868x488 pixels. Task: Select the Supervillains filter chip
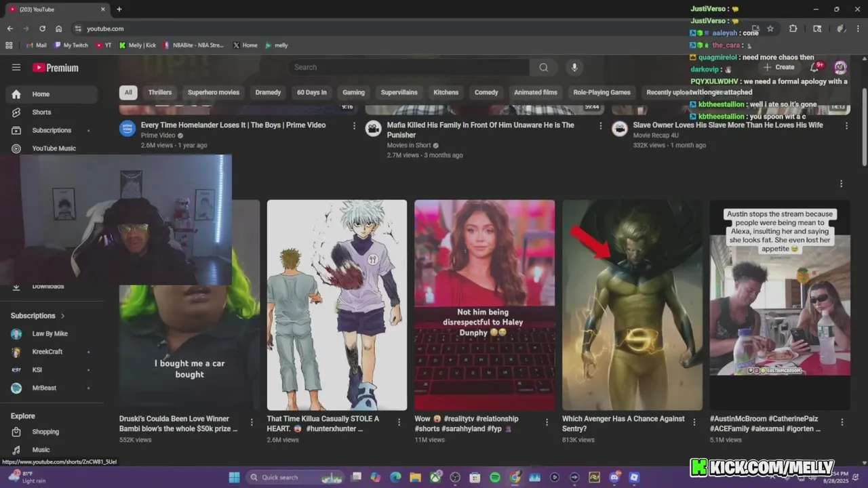pos(399,92)
